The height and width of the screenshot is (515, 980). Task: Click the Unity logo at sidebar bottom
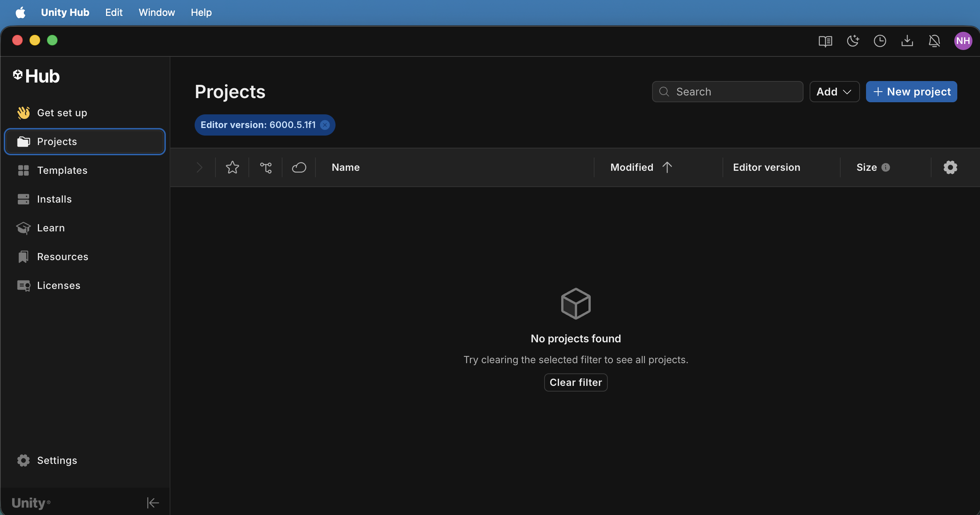point(30,503)
